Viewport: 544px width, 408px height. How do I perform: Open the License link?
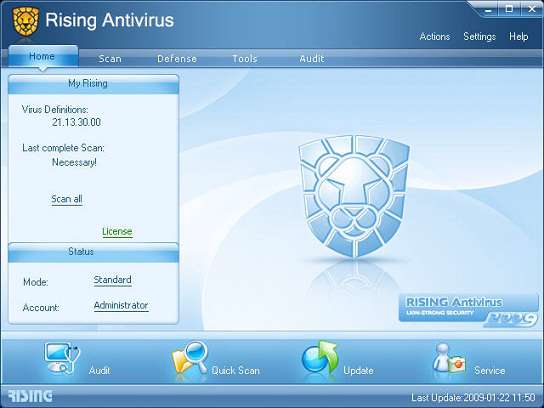point(117,231)
